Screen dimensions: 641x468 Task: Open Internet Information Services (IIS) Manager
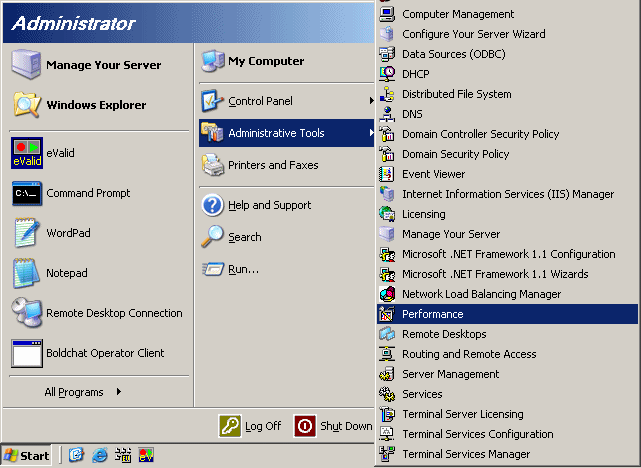tap(507, 194)
